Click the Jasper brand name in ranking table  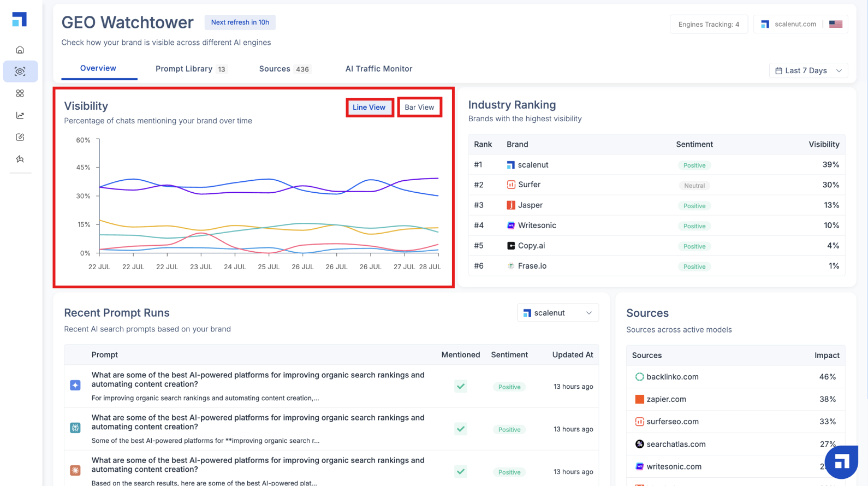(530, 205)
